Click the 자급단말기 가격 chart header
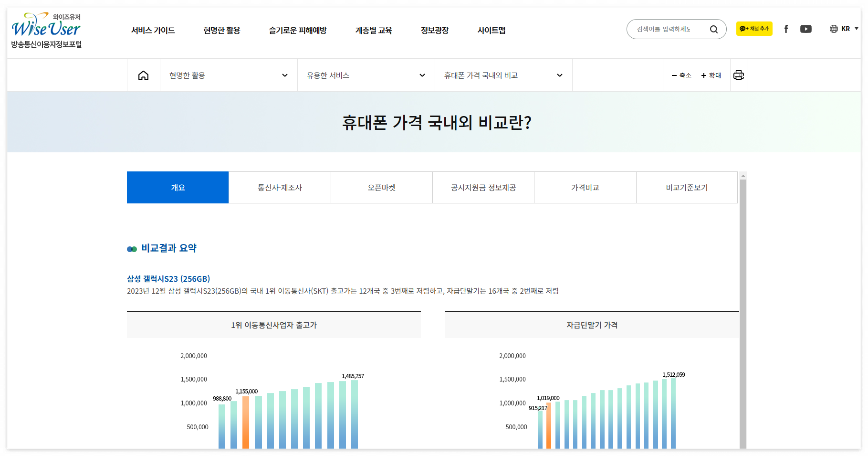This screenshot has width=868, height=456. coord(592,325)
